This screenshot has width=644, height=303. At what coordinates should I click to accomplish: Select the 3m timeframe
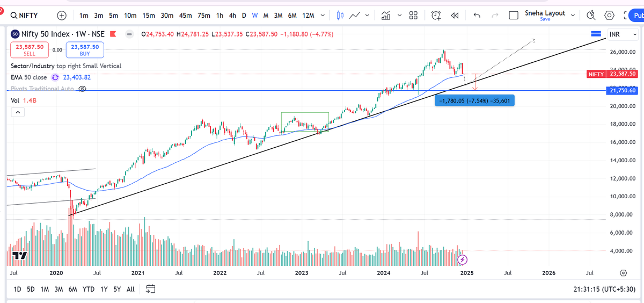coord(99,16)
